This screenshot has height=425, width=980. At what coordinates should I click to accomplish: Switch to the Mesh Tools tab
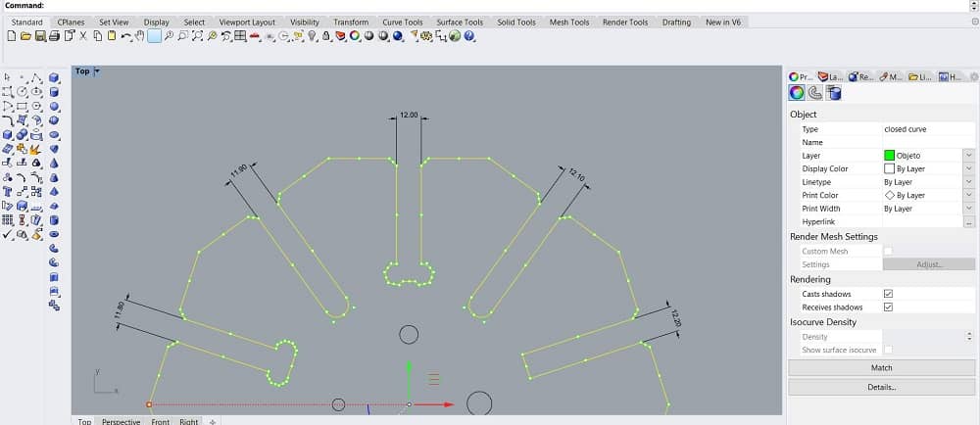click(568, 22)
